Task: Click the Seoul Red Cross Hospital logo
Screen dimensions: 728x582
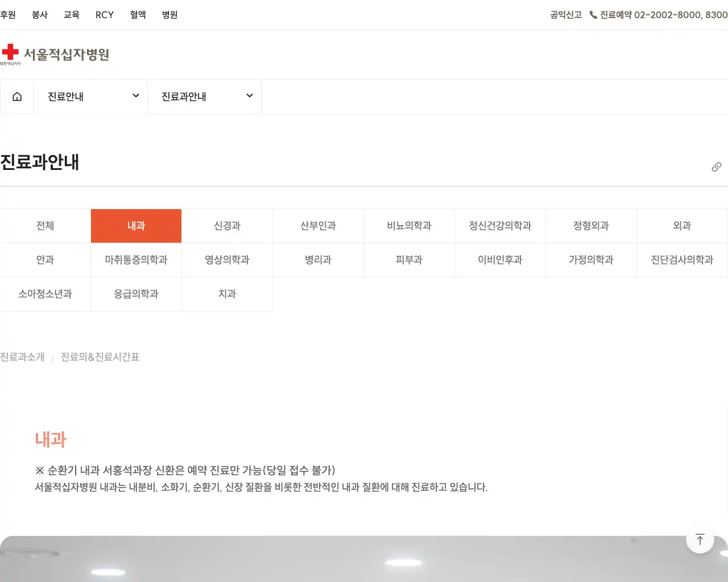Action: click(57, 54)
